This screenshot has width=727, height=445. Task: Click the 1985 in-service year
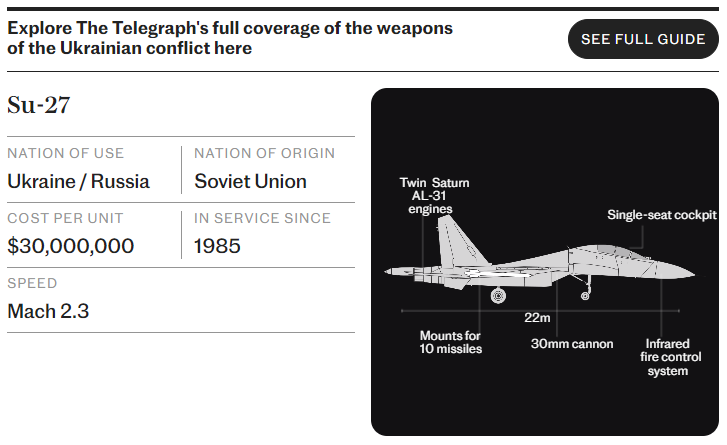tap(217, 246)
